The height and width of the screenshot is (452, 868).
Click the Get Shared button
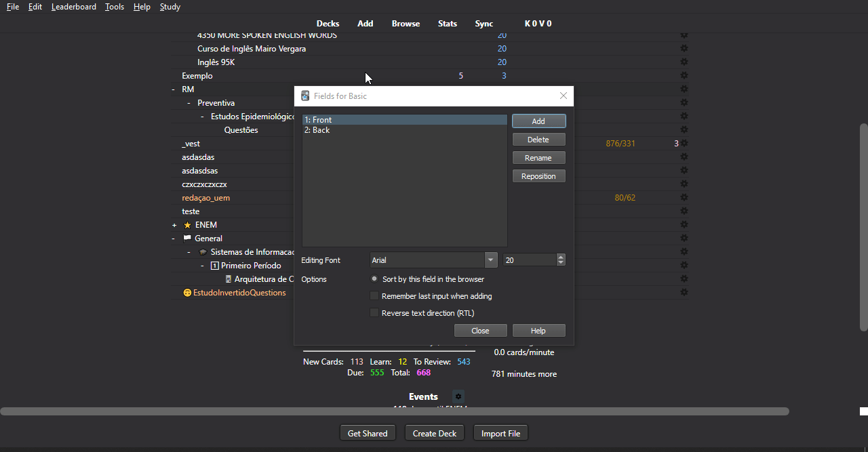[368, 433]
